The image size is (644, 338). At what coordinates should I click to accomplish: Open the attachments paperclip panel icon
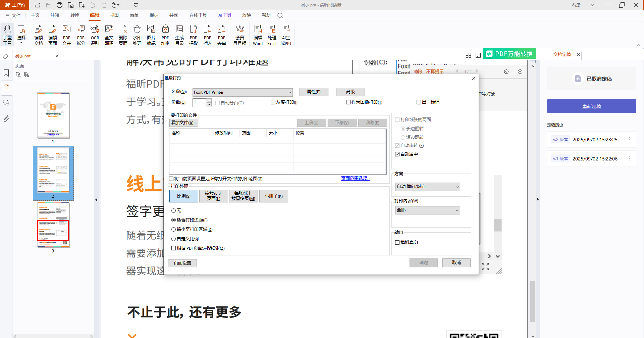6,118
